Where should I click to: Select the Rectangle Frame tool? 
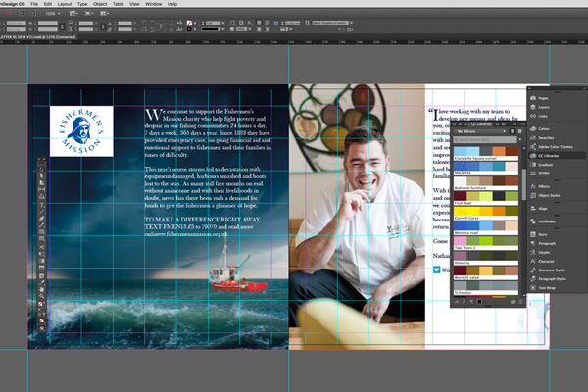(41, 232)
